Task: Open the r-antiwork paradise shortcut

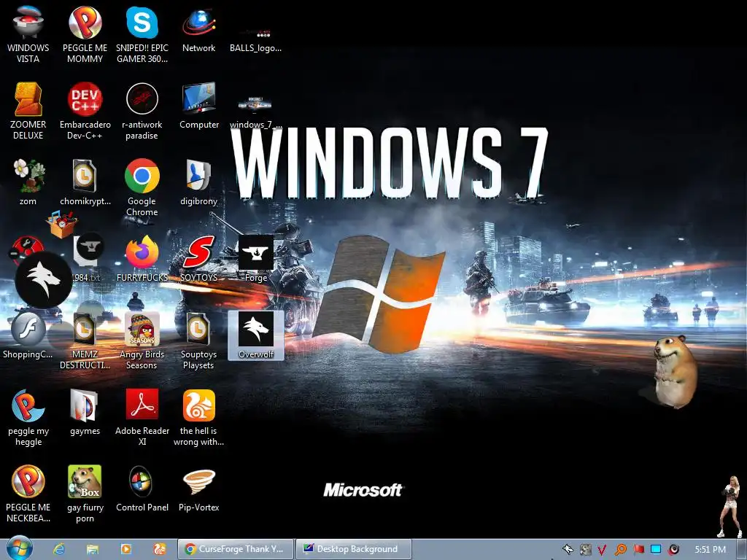Action: pyautogui.click(x=142, y=111)
